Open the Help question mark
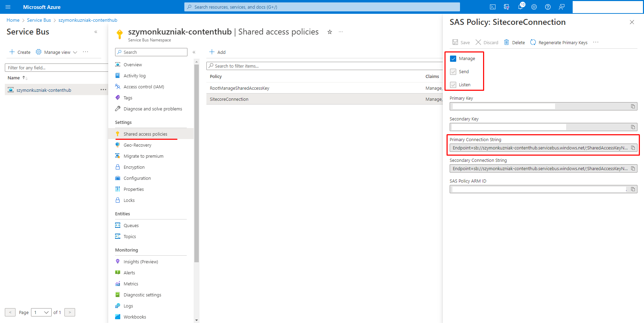The image size is (644, 323). click(548, 7)
